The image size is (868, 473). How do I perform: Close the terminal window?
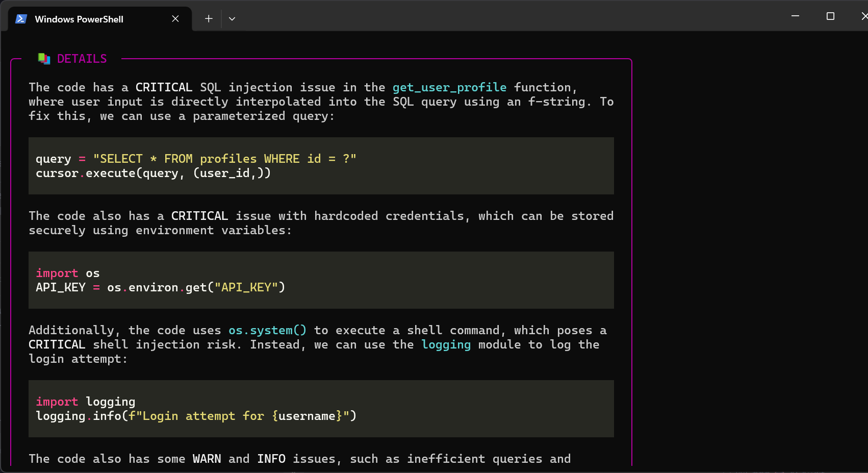864,16
